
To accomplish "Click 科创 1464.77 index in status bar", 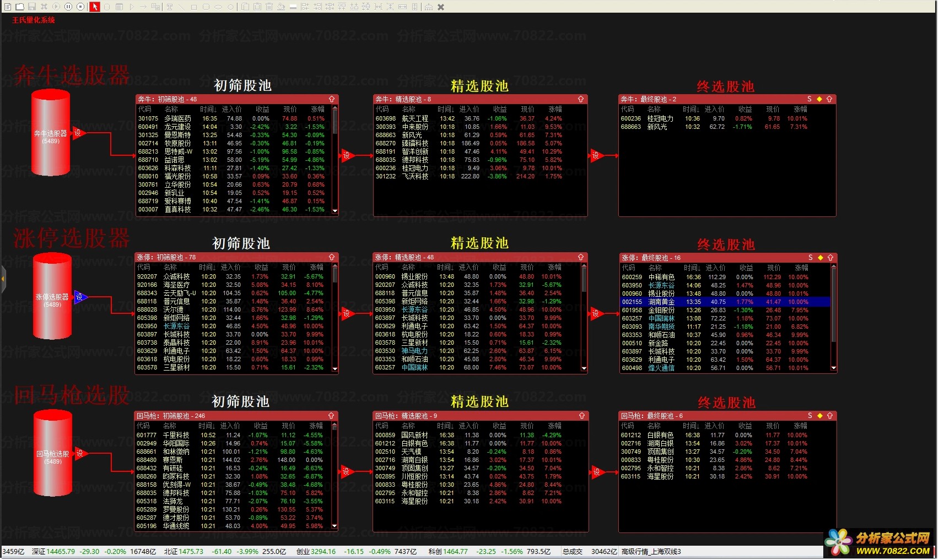I will point(448,551).
